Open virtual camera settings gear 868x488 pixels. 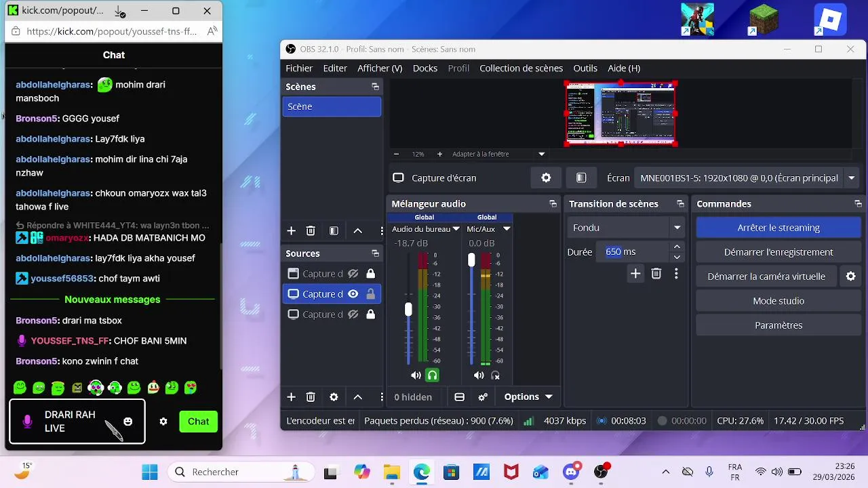851,277
